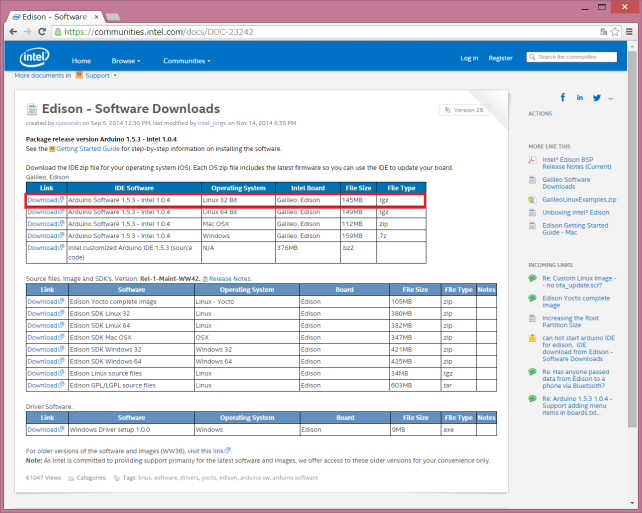Click the Intel logo in header
The image size is (642, 513).
(x=32, y=58)
